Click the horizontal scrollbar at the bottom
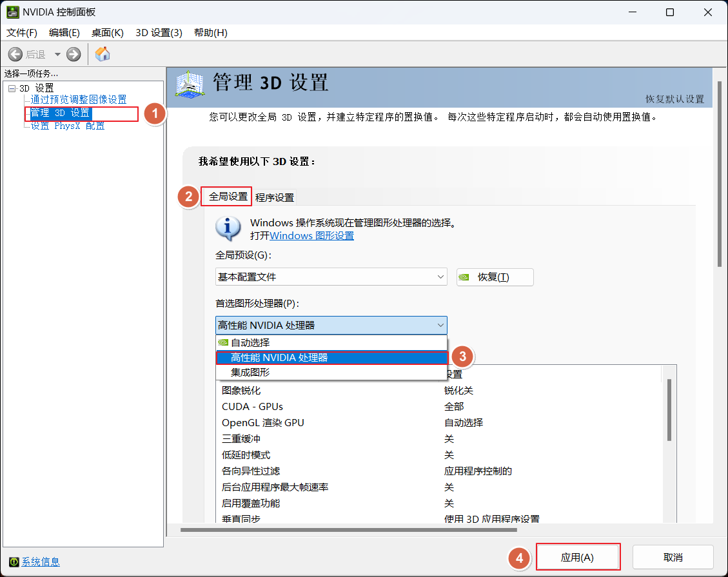The height and width of the screenshot is (577, 728). (348, 530)
